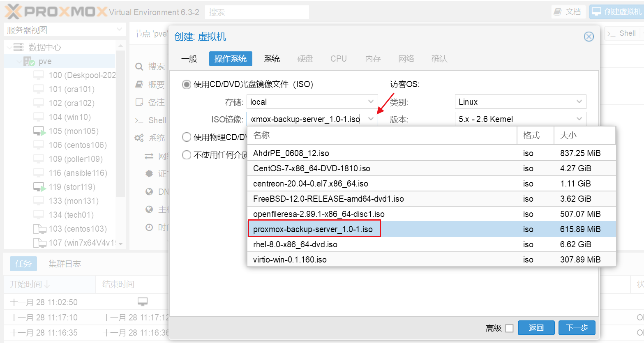Sort ISO list by 名称 column
The width and height of the screenshot is (644, 343).
[x=382, y=135]
